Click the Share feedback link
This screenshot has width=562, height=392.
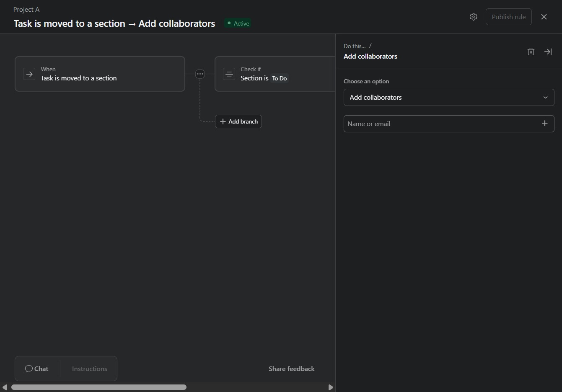click(x=292, y=369)
